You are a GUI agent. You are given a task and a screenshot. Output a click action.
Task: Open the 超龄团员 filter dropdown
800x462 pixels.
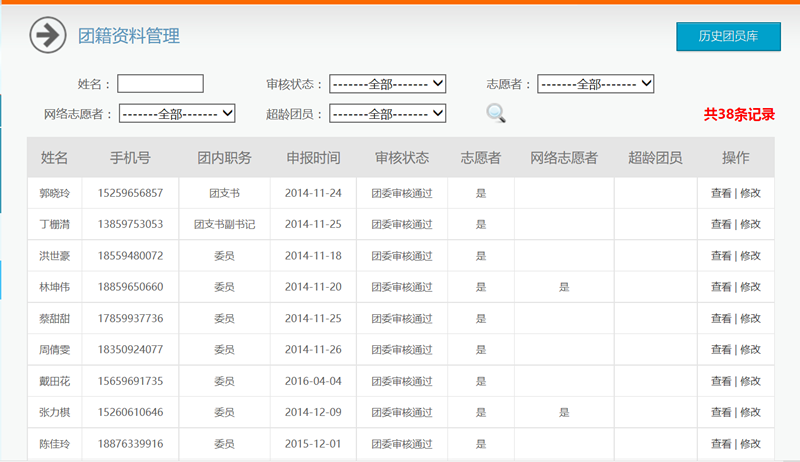click(387, 114)
